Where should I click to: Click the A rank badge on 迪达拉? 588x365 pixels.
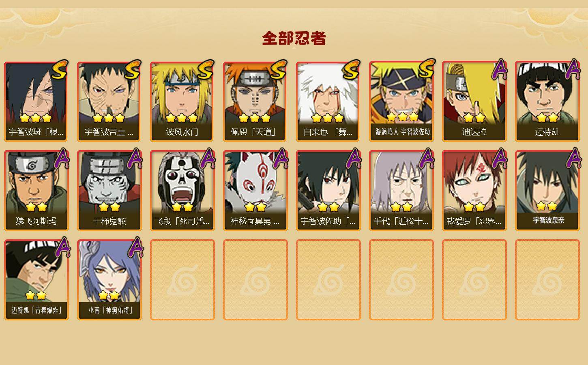click(x=500, y=70)
